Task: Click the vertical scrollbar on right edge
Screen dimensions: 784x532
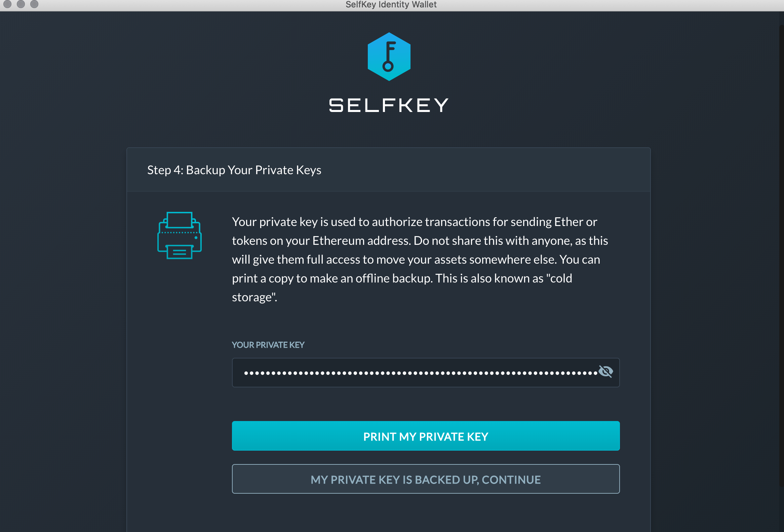Action: click(781, 270)
